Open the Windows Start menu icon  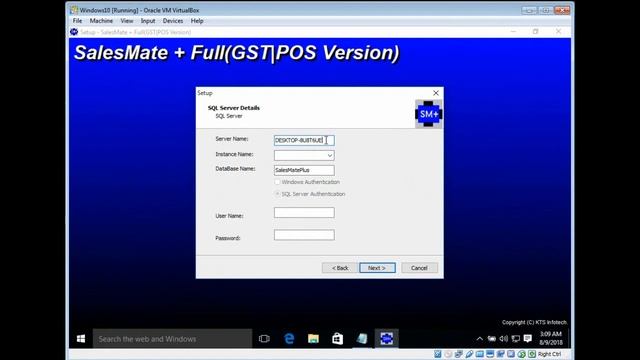point(81,339)
